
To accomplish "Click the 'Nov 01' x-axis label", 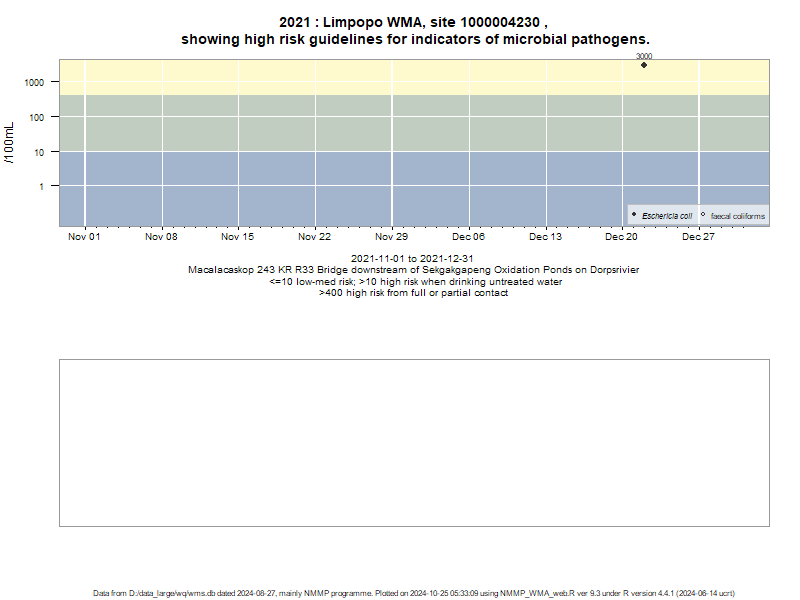I will tap(84, 237).
